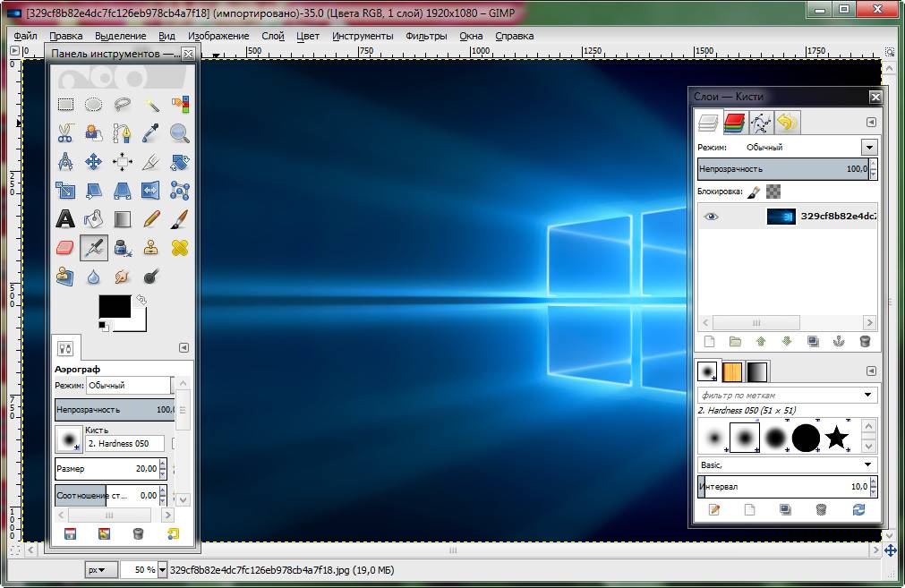Select the Perspective tool
The width and height of the screenshot is (905, 588).
point(123,191)
